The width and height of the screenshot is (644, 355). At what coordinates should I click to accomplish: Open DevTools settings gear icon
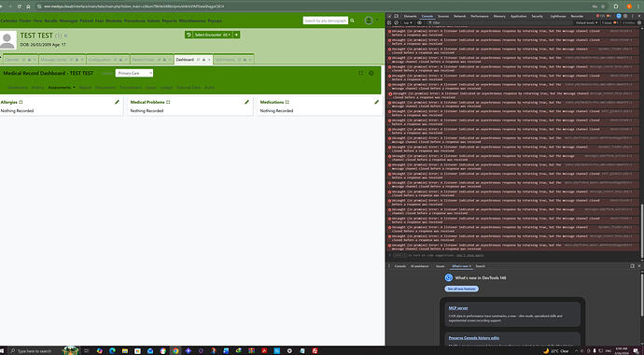(x=625, y=16)
